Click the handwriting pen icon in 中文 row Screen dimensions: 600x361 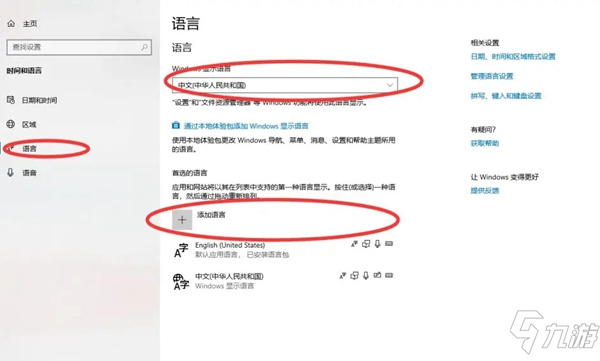click(x=377, y=275)
